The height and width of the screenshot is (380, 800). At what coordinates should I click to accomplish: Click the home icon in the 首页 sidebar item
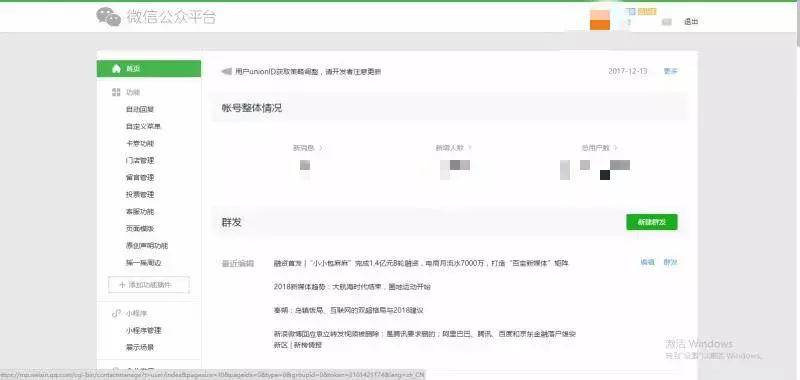116,68
